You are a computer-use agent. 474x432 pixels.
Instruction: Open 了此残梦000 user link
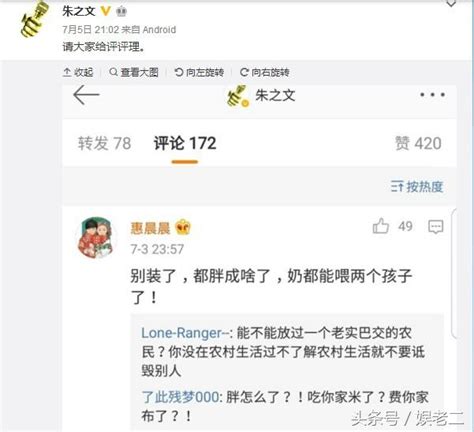tap(180, 397)
